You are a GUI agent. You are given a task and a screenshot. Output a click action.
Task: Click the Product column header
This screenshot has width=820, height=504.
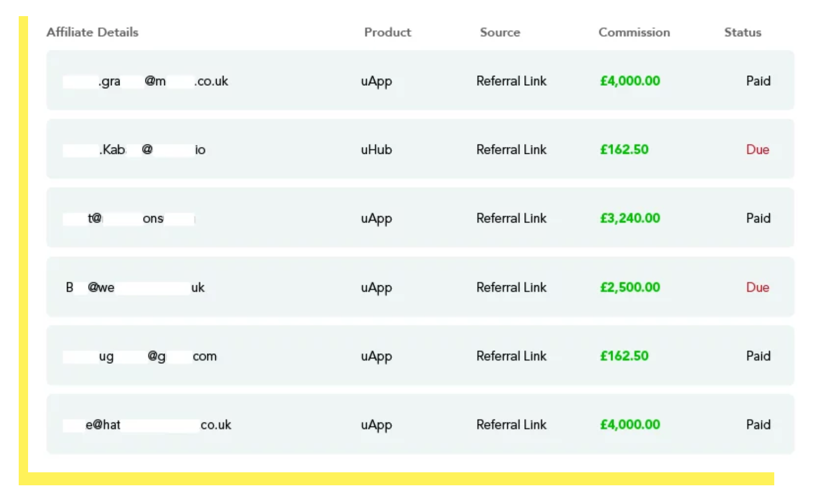388,32
